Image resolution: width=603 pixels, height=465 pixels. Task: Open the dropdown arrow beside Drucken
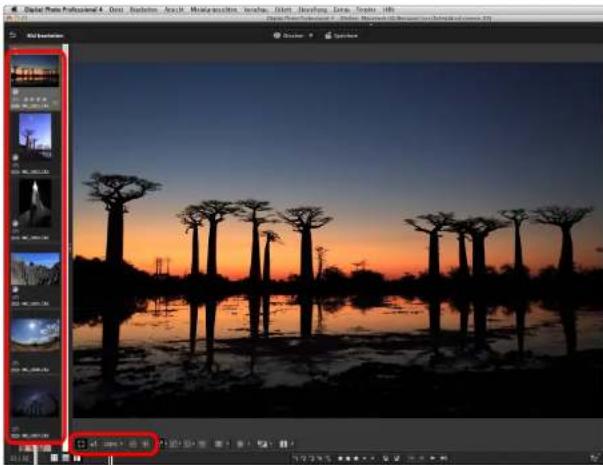(x=311, y=35)
